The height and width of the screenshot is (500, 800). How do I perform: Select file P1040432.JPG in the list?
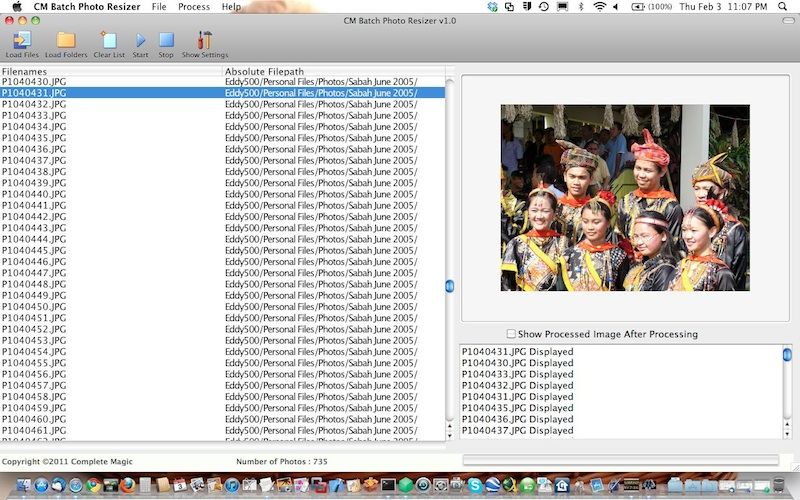222,104
